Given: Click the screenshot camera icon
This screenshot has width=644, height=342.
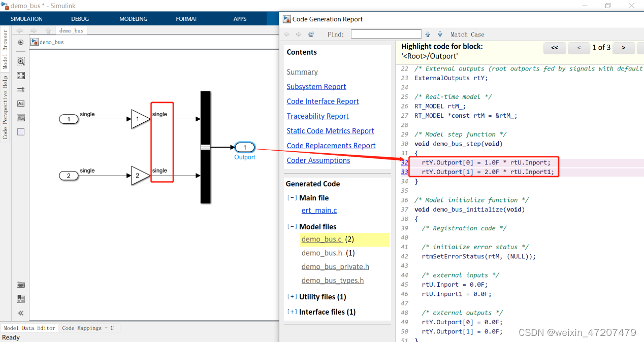Looking at the screenshot, I should point(21,285).
